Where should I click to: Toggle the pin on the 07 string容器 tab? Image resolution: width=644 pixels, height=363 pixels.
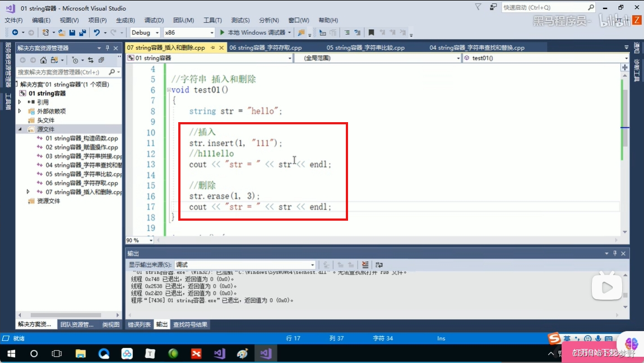coord(213,48)
